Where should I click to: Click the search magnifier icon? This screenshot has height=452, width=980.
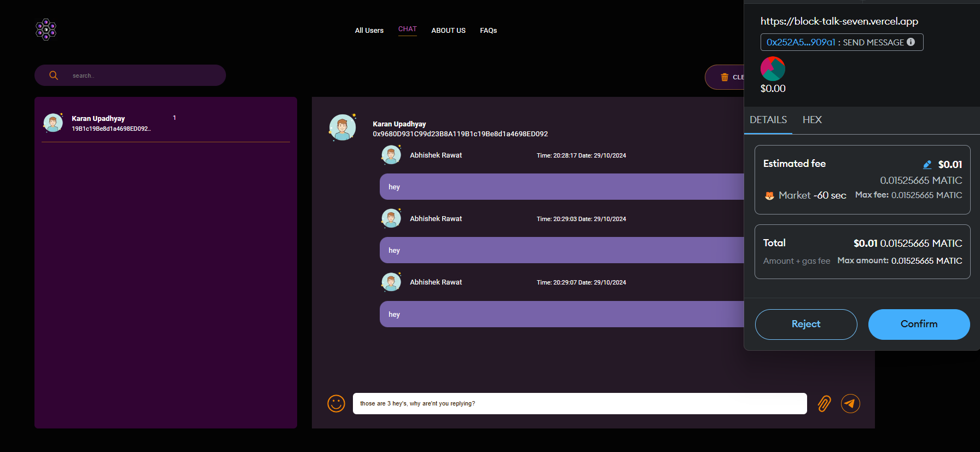[x=54, y=76]
